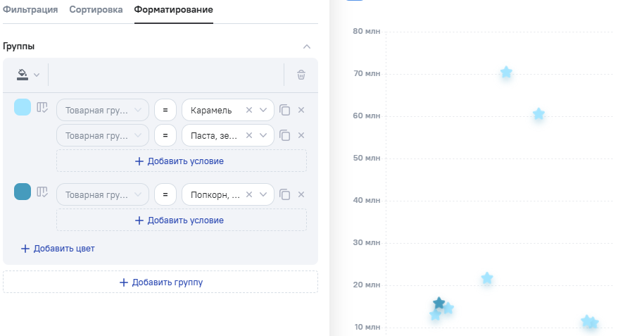
Task: Toggle column check icon beside dark blue swatch
Action: pyautogui.click(x=43, y=192)
